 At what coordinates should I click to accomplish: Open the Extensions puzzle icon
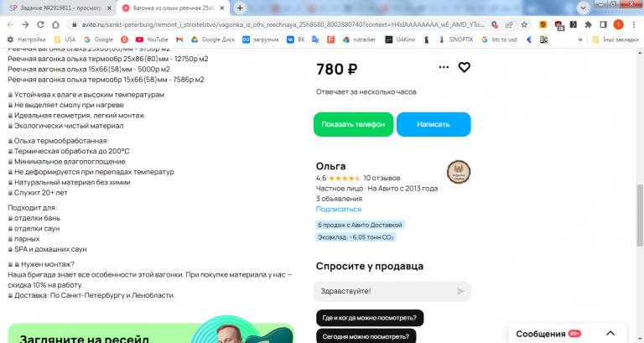pos(588,24)
